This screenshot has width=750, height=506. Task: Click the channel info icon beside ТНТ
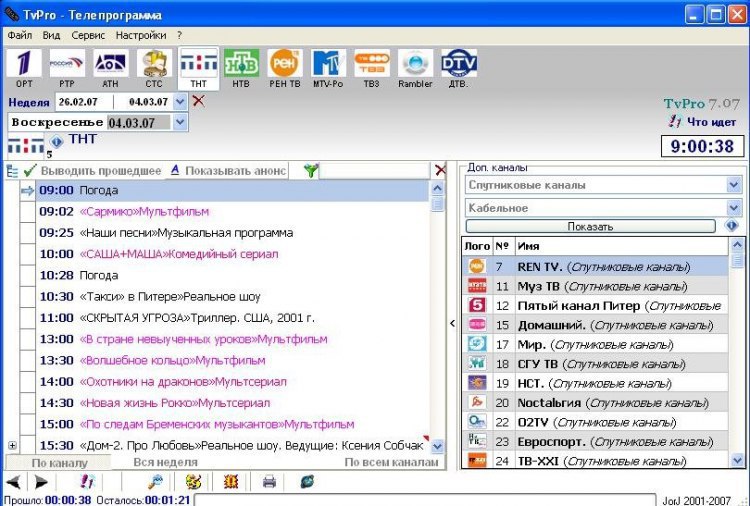click(x=56, y=142)
